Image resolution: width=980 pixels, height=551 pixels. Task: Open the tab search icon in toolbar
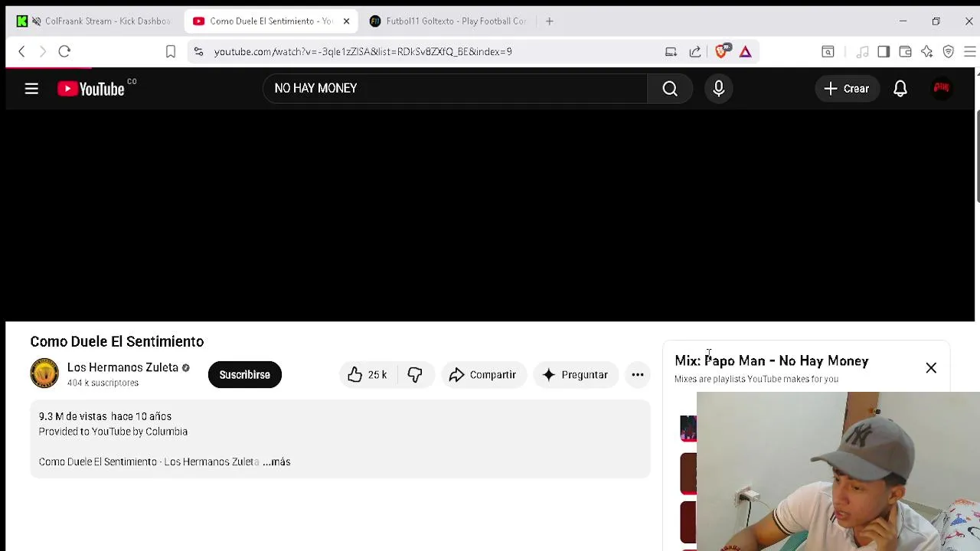[x=828, y=52]
